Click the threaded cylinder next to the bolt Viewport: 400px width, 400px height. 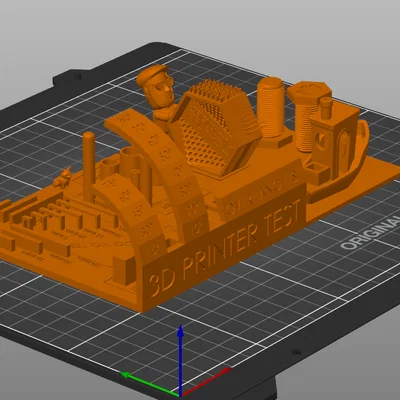click(270, 107)
